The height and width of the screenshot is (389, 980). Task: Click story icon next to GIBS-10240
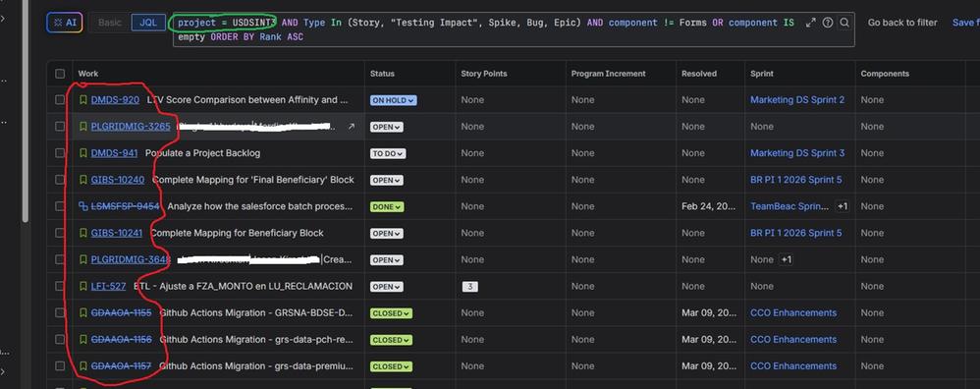point(83,180)
